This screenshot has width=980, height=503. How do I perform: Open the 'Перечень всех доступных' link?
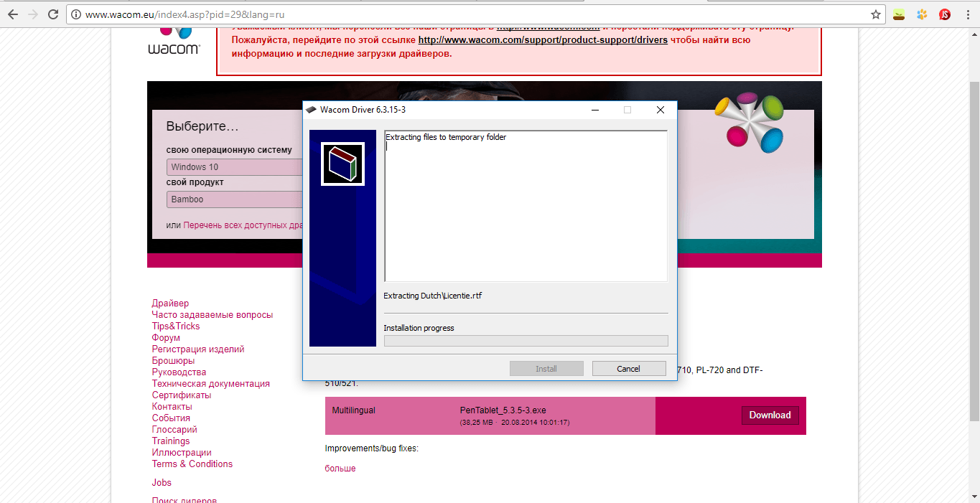pyautogui.click(x=243, y=225)
